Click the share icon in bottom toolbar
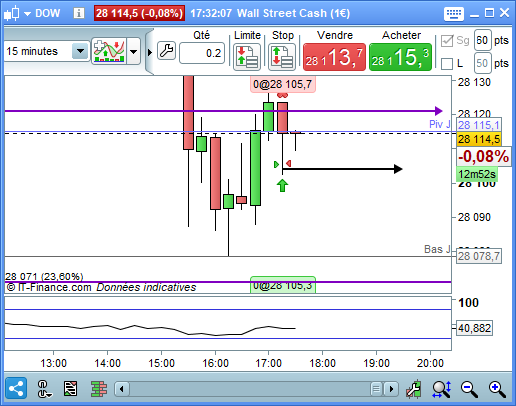The width and height of the screenshot is (516, 406). [x=16, y=388]
